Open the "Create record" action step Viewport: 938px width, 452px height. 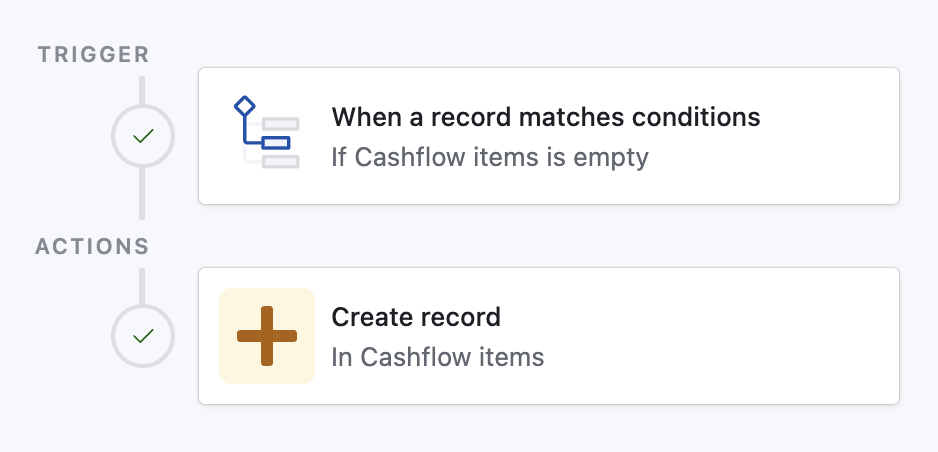point(415,317)
